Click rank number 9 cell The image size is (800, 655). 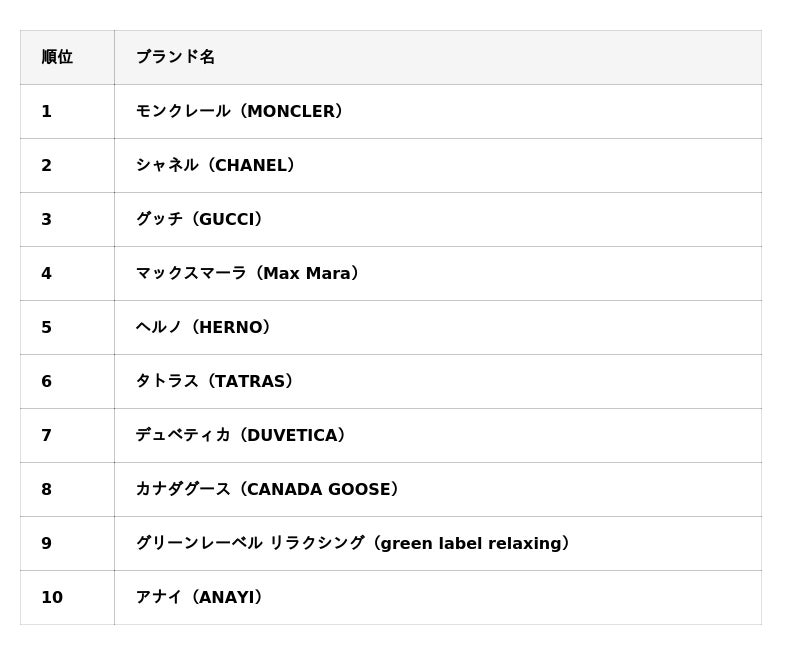47,543
